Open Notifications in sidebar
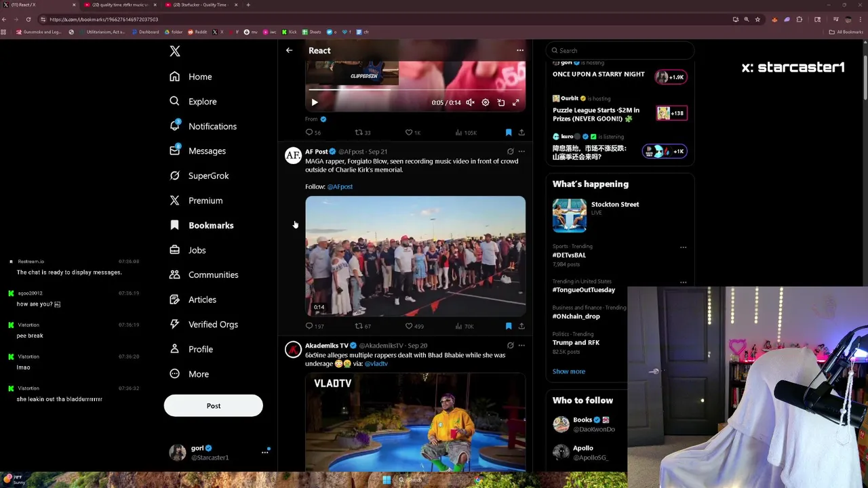The image size is (868, 488). 203,126
